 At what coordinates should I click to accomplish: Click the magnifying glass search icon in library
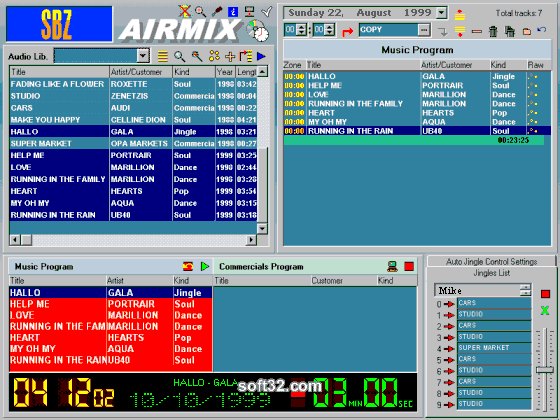click(180, 56)
